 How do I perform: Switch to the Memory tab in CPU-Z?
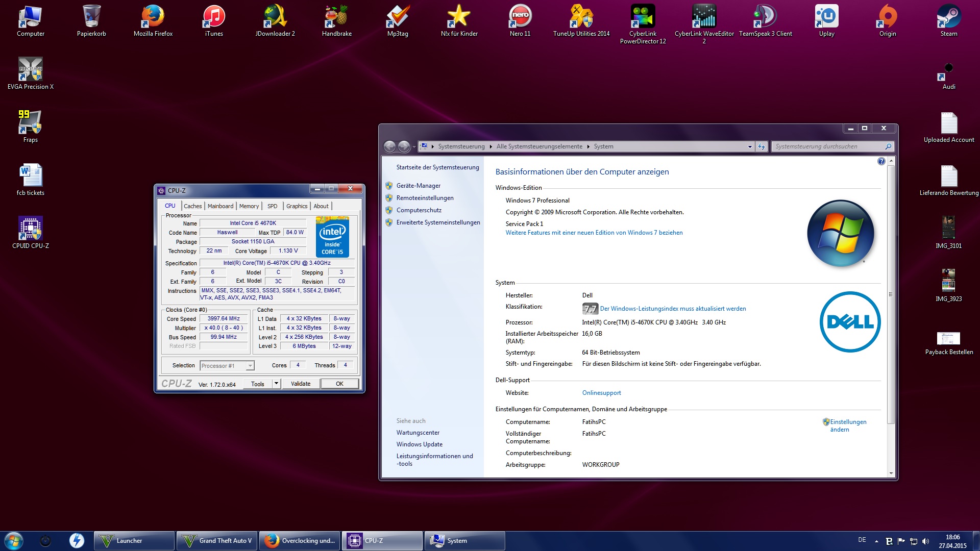249,206
